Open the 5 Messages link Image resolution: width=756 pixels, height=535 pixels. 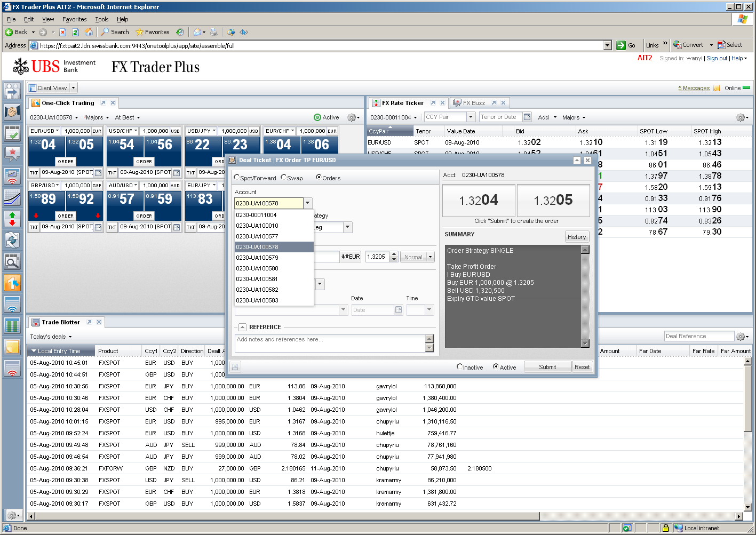(694, 88)
